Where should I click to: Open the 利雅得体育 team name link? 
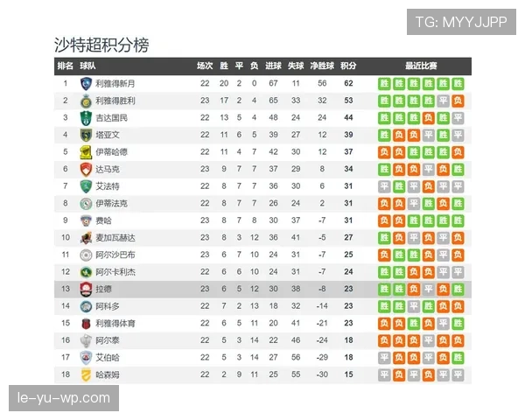tap(115, 323)
